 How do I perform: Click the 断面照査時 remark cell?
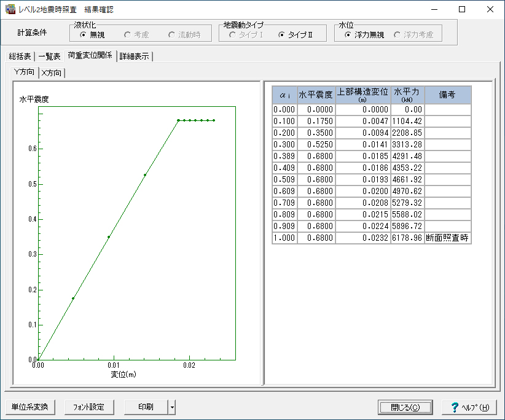tap(447, 238)
